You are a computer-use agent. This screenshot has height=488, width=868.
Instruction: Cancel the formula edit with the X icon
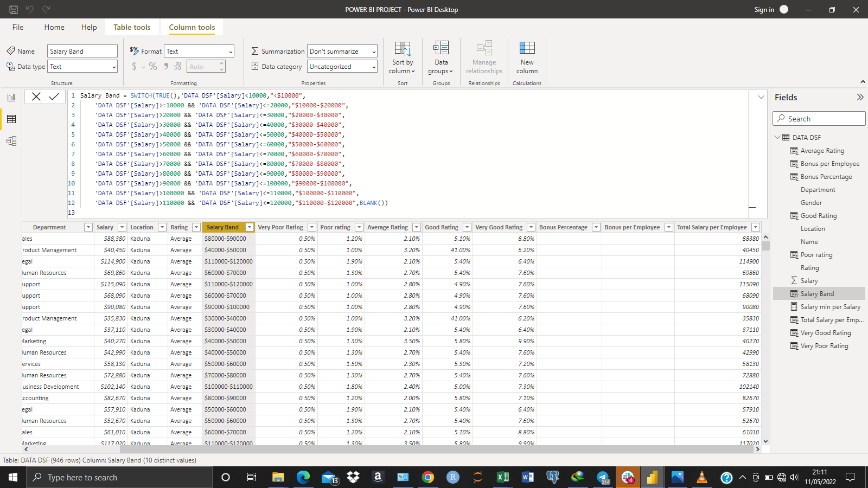[x=36, y=97]
